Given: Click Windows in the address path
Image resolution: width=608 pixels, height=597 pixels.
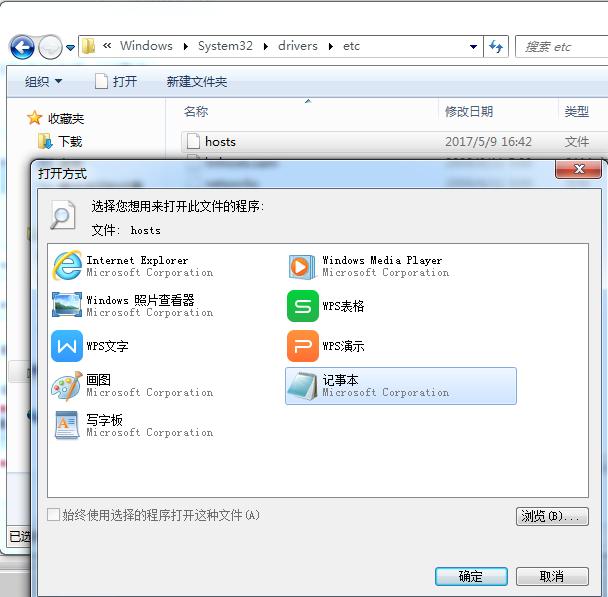Looking at the screenshot, I should pyautogui.click(x=146, y=46).
